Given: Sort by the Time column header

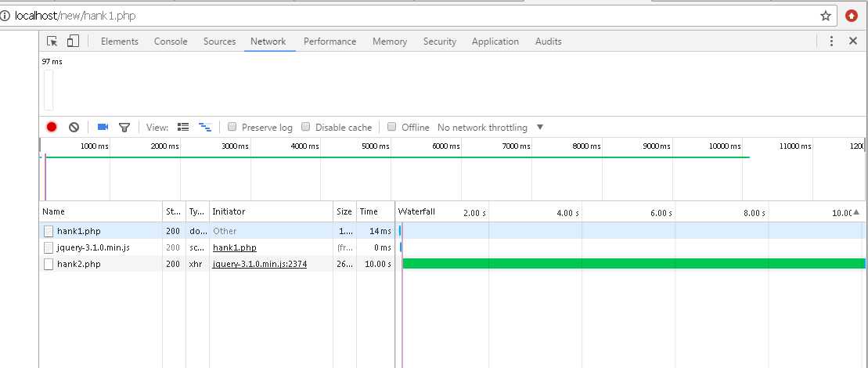Looking at the screenshot, I should point(376,211).
